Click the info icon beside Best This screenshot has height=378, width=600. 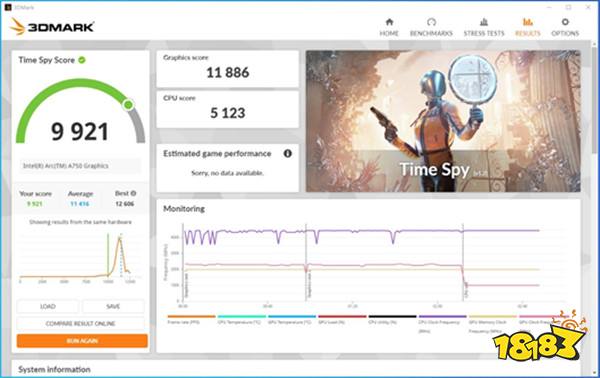point(133,193)
